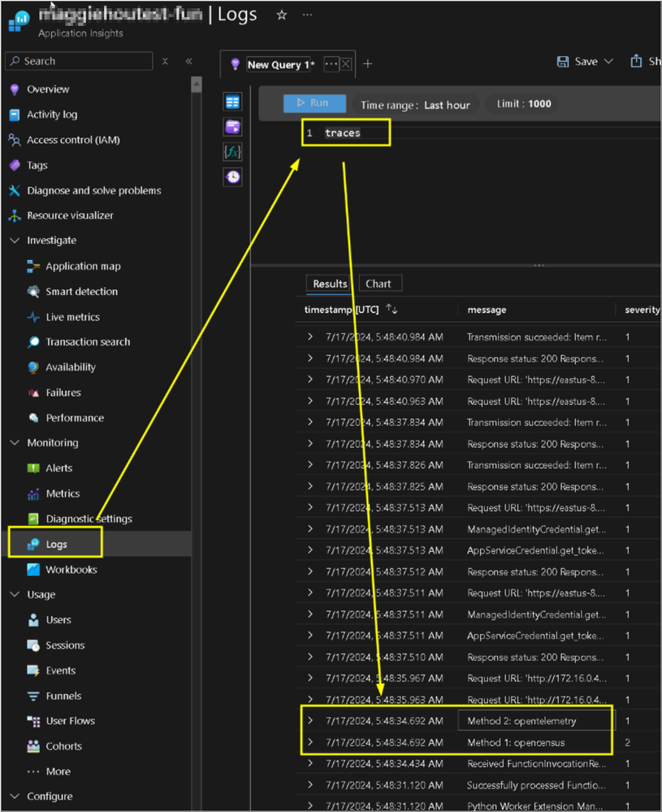Collapse the Configure section
The height and width of the screenshot is (812, 662).
click(x=15, y=797)
